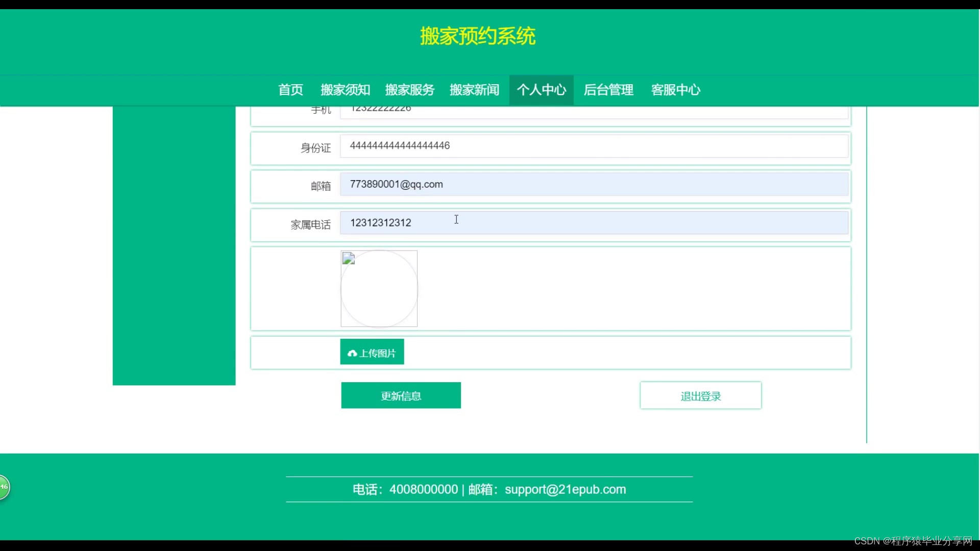Viewport: 980px width, 551px height.
Task: Go to 搬家须知 navigation item
Action: [x=345, y=90]
